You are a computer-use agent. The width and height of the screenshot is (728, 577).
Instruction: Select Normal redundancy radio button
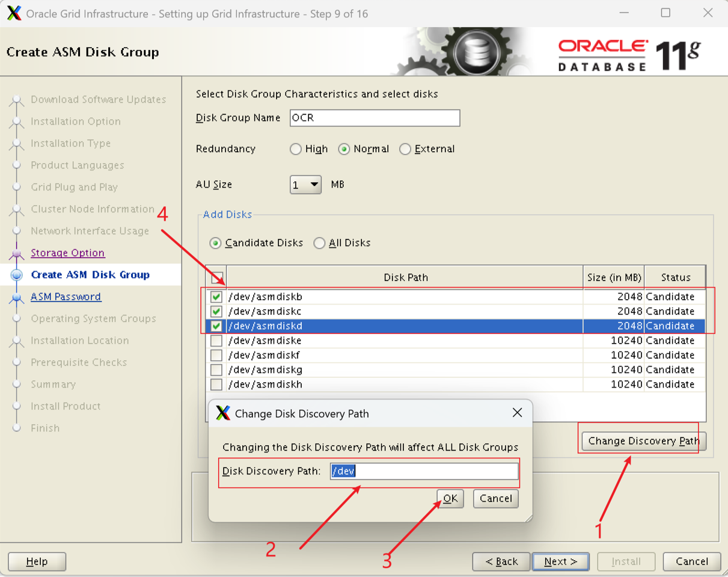344,149
